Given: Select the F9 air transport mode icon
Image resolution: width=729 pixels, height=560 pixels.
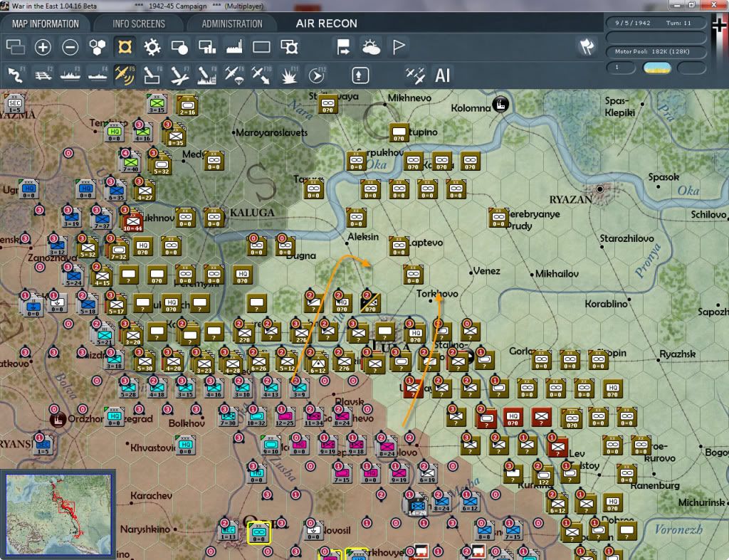Looking at the screenshot, I should point(234,75).
